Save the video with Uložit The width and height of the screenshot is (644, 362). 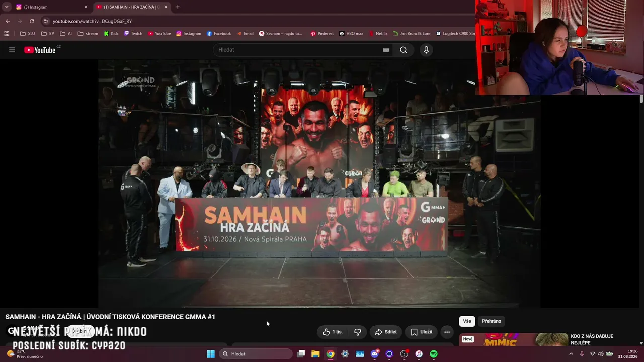pos(422,332)
